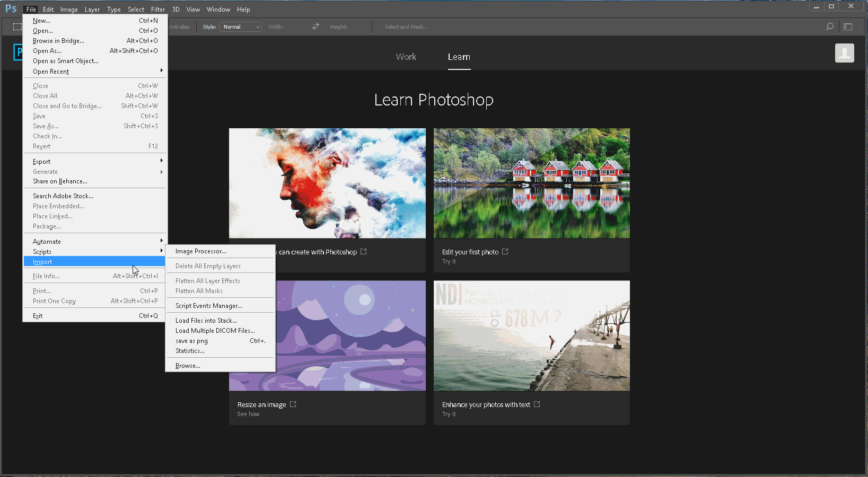Open the workspace switcher icon
This screenshot has height=477, width=868.
[x=848, y=26]
